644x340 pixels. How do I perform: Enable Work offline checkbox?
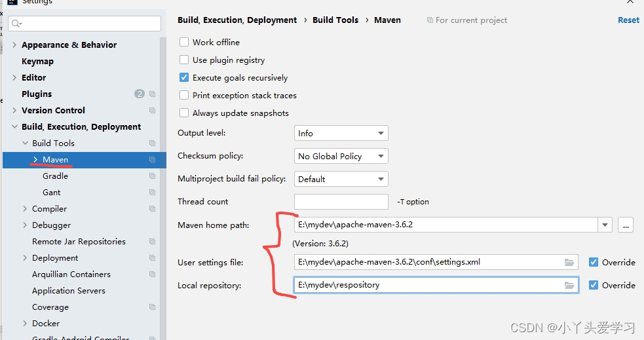pyautogui.click(x=184, y=43)
